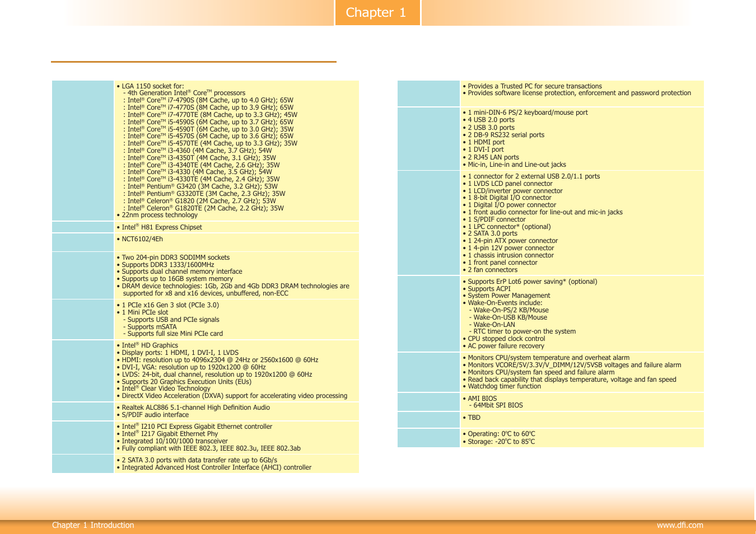
Task: Select 'Integrated 10/100/1000 transceiver' line
Action: (x=172, y=441)
